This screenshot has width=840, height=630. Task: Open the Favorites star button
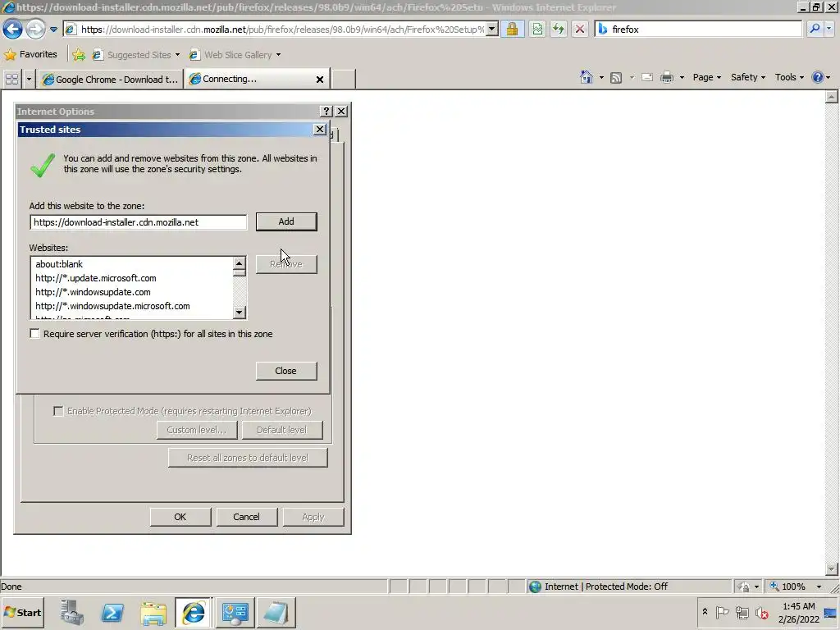pyautogui.click(x=30, y=54)
